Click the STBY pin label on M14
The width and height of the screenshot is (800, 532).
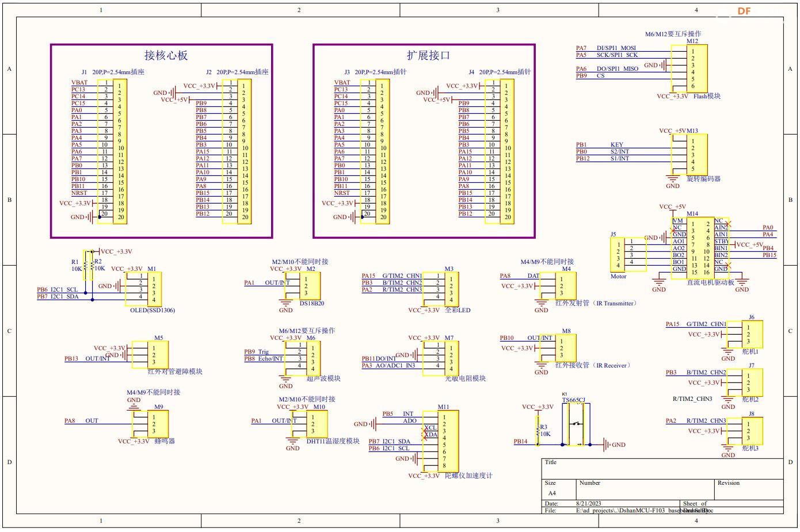click(x=722, y=242)
